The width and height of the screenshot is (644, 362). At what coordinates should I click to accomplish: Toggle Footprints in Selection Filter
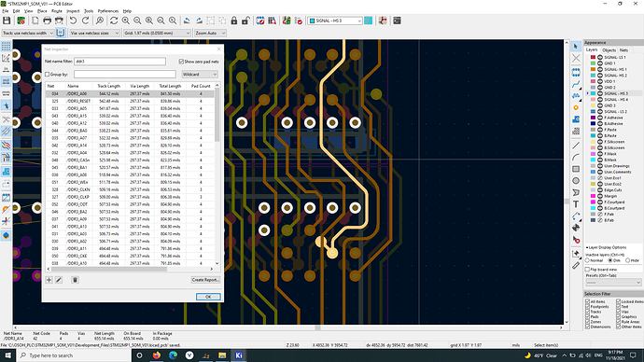tap(587, 307)
